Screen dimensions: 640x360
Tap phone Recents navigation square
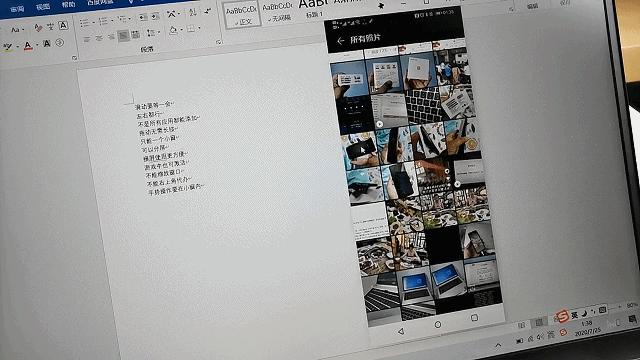point(474,318)
